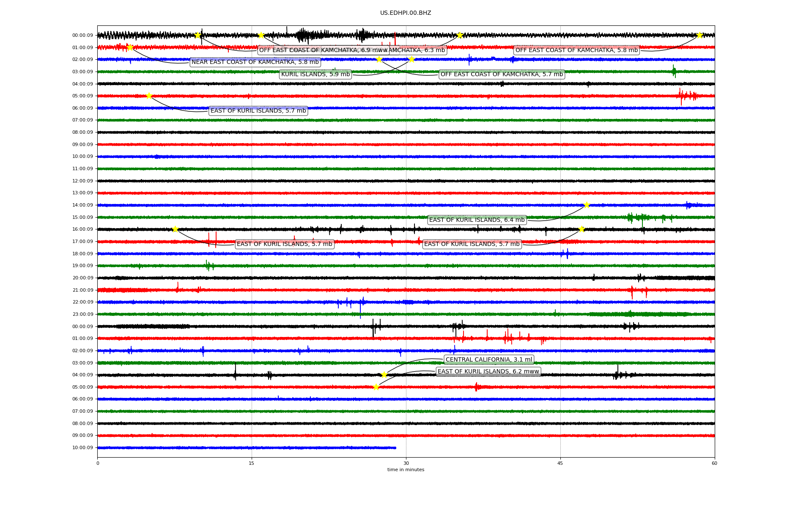Click star on the 14:00:09 blue trace
Image resolution: width=812 pixels, height=508 pixels.
point(587,205)
